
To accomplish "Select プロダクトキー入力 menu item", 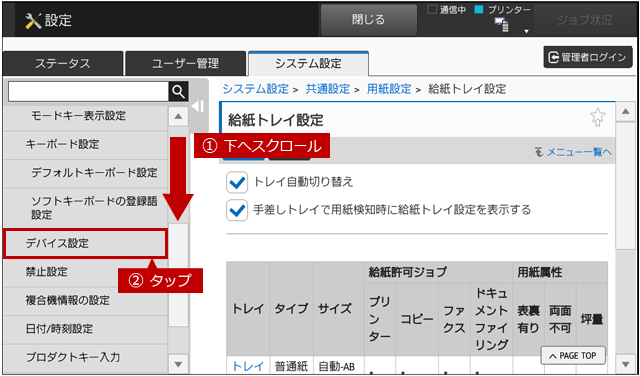I will tap(85, 358).
